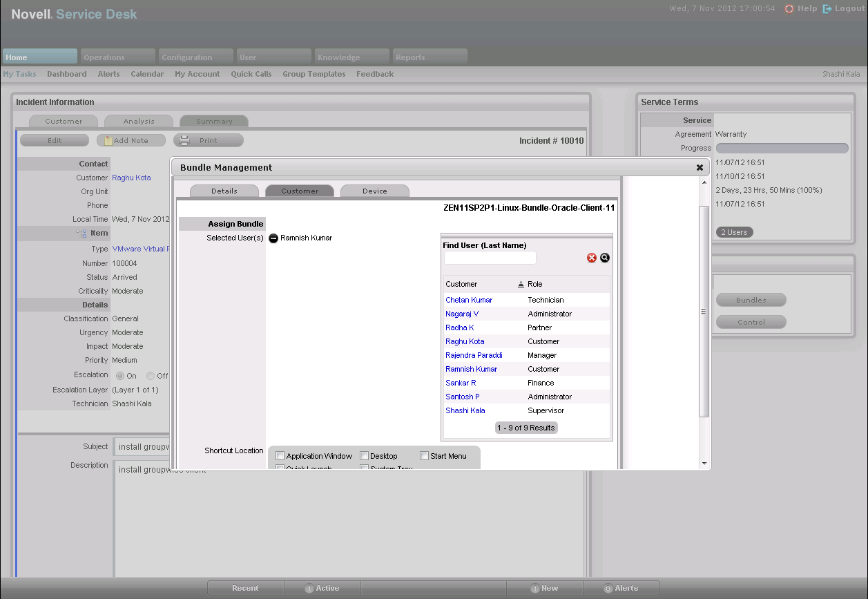Select the Escalation Off radio button
This screenshot has width=868, height=599.
click(151, 376)
